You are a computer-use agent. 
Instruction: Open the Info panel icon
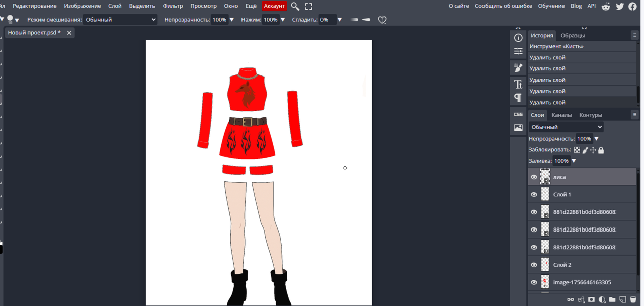(518, 38)
